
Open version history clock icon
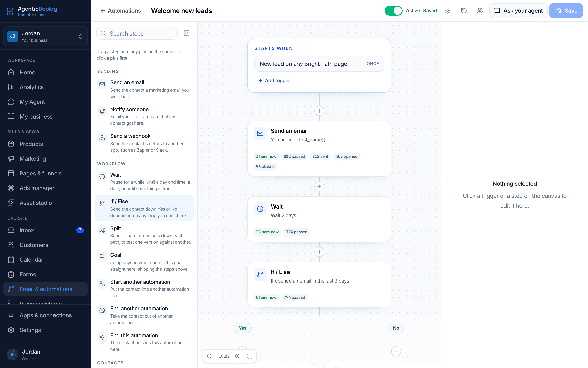click(464, 11)
